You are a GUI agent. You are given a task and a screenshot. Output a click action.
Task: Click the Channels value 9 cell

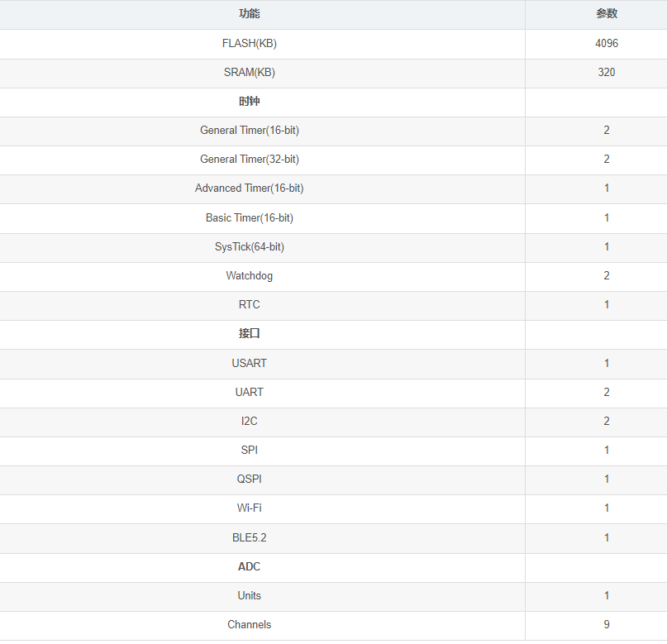point(606,624)
